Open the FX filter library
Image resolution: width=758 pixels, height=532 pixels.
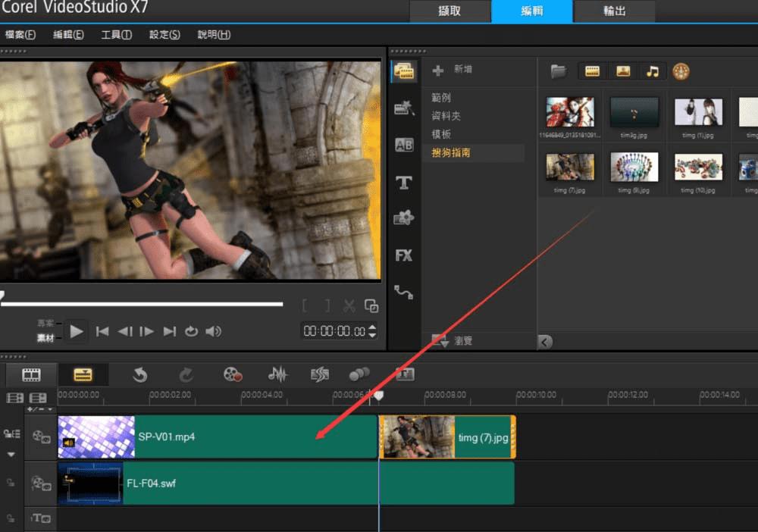[x=404, y=255]
